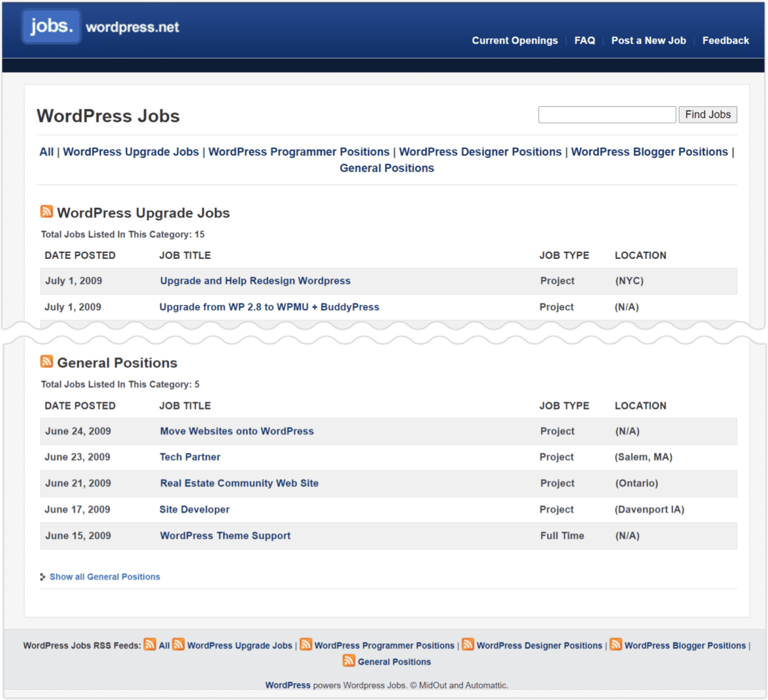768x700 pixels.
Task: Click RSS icon beside WordPress Upgrade Jobs heading
Action: (47, 212)
